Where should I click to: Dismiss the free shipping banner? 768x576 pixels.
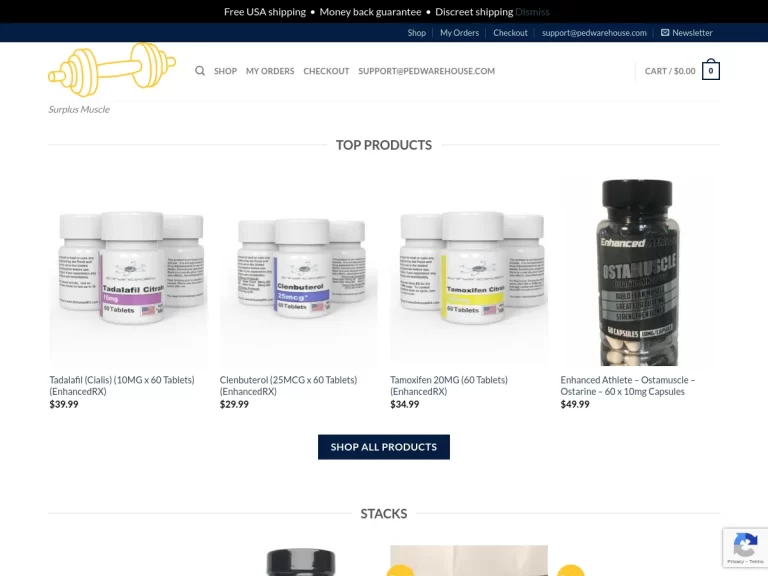(x=532, y=12)
